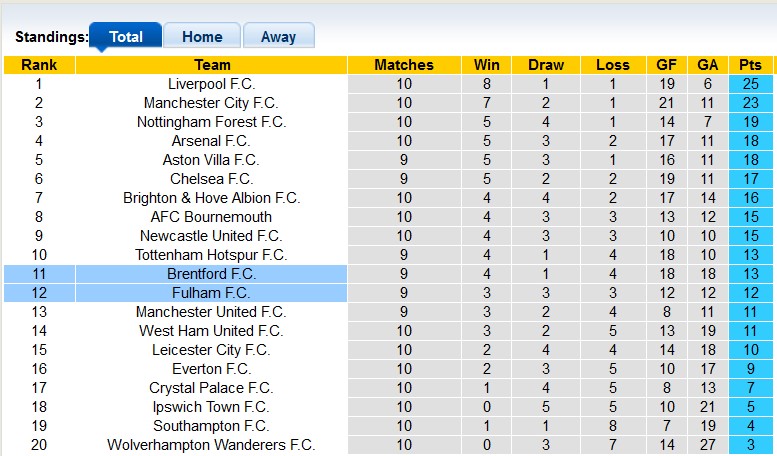
Task: Click the Matches column header
Action: 404,65
